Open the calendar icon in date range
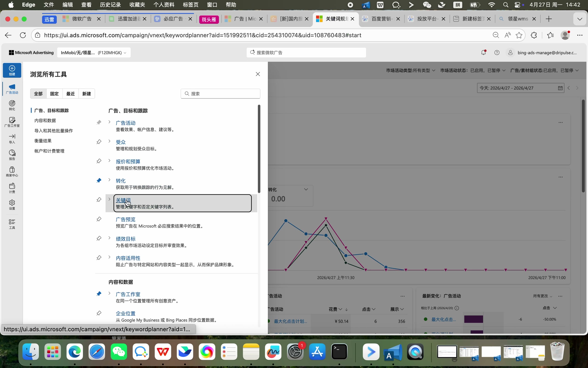The width and height of the screenshot is (588, 368). [x=560, y=88]
